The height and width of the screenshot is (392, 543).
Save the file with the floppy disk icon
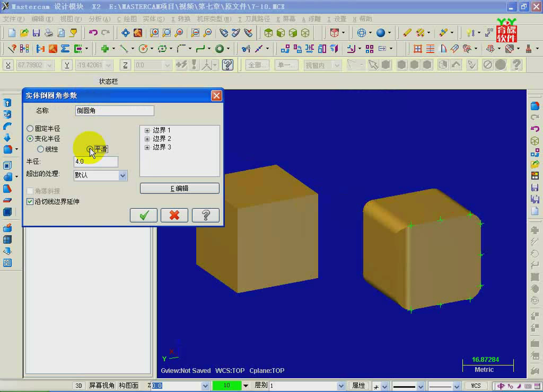[x=36, y=33]
